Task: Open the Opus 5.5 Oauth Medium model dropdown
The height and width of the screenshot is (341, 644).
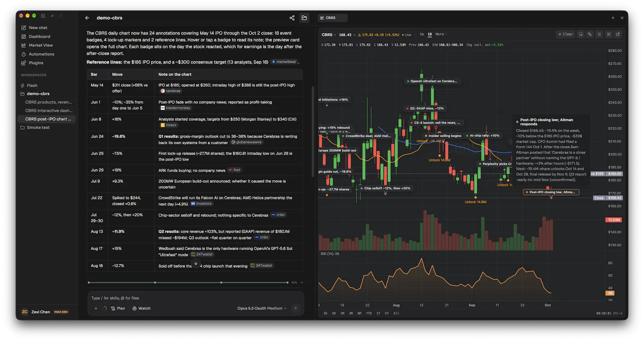Action: (x=262, y=309)
